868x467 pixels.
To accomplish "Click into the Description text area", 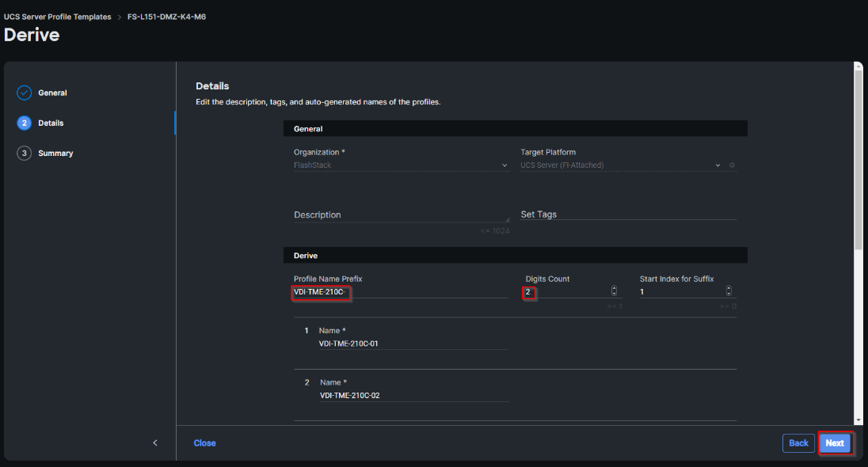I will pyautogui.click(x=401, y=215).
